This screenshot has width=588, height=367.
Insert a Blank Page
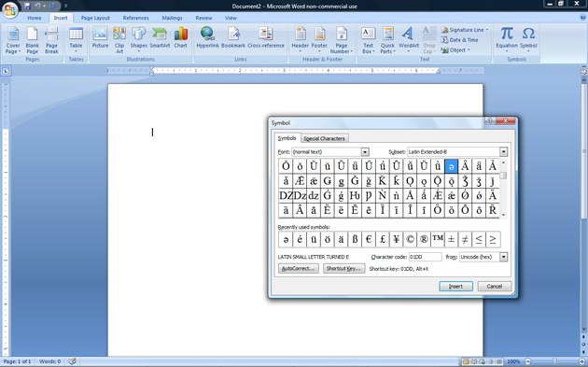(x=33, y=40)
